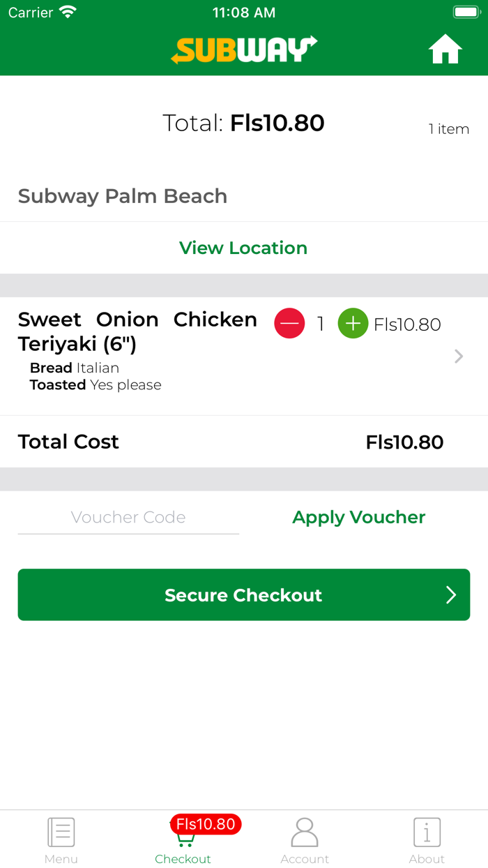Click the Voucher Code input field
Viewport: 488px width, 868px height.
click(x=128, y=517)
